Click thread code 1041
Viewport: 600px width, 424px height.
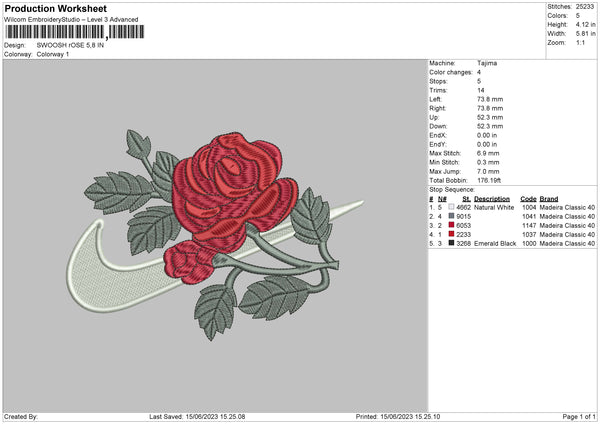coord(529,217)
